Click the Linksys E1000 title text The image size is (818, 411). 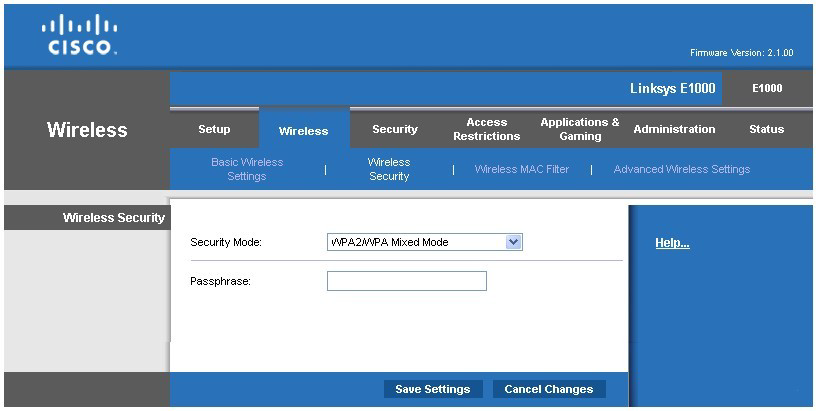[672, 88]
